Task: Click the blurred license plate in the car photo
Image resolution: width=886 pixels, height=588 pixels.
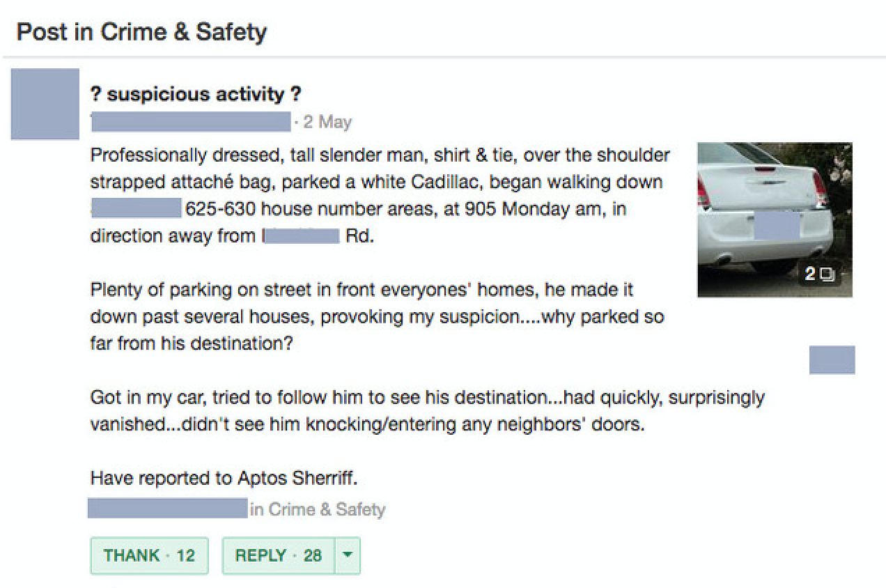Action: coord(777,226)
